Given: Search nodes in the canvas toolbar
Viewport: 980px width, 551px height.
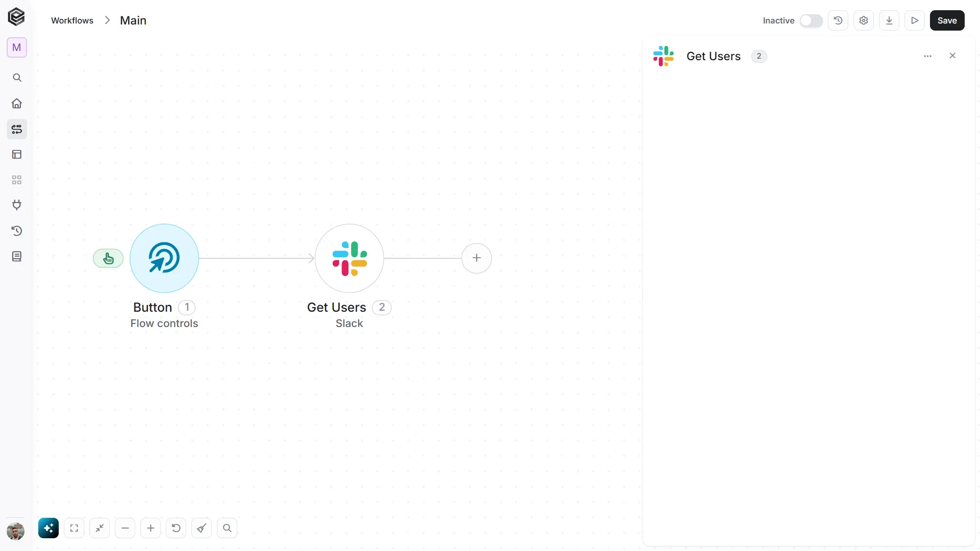Looking at the screenshot, I should point(227,528).
